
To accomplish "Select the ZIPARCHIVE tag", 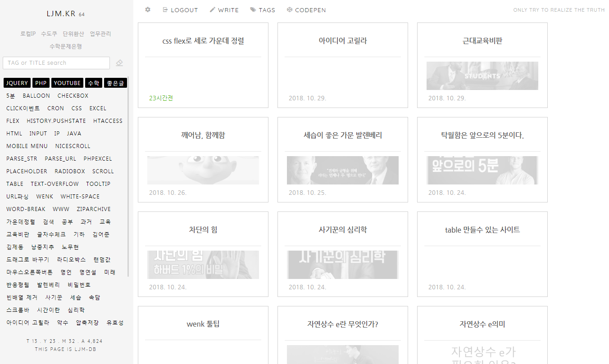I will (94, 209).
